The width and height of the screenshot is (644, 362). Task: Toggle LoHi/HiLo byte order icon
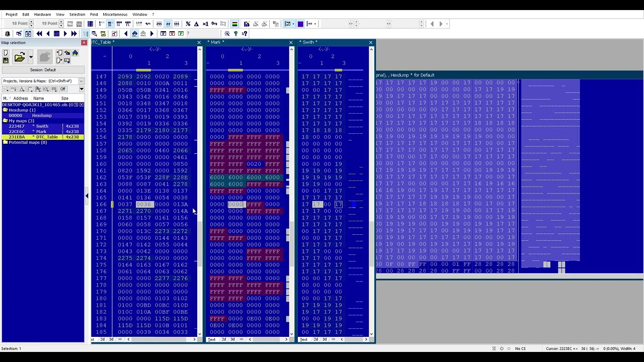[139, 24]
